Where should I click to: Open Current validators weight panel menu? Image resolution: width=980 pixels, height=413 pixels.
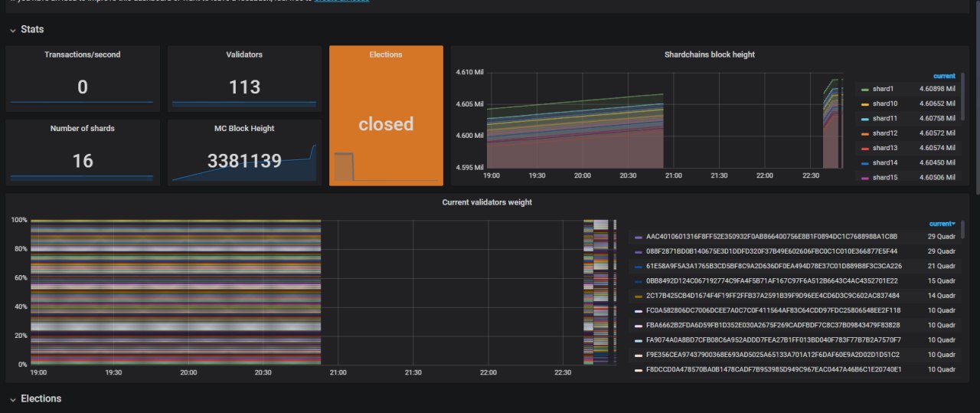[487, 202]
